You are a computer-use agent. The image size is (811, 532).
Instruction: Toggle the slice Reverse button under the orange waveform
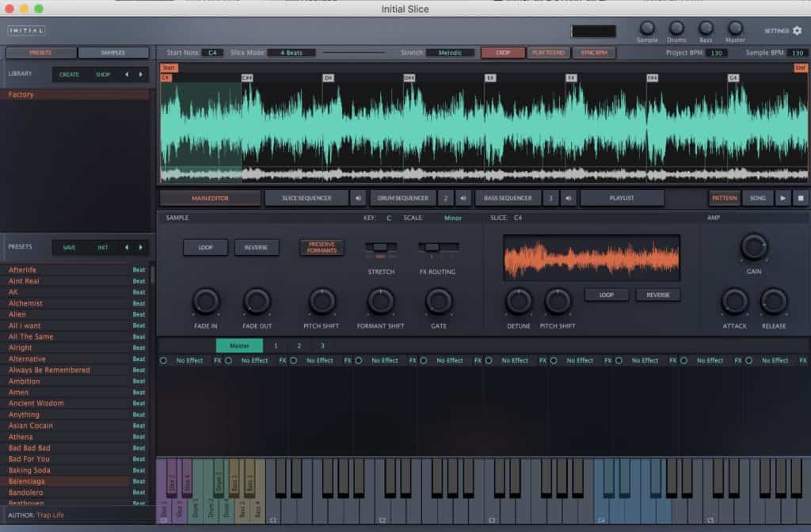pyautogui.click(x=658, y=294)
